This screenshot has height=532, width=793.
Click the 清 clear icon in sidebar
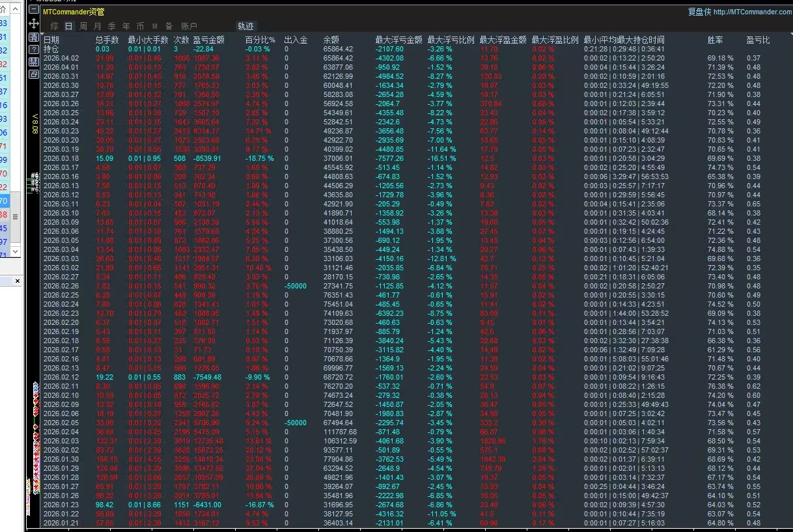pyautogui.click(x=34, y=36)
